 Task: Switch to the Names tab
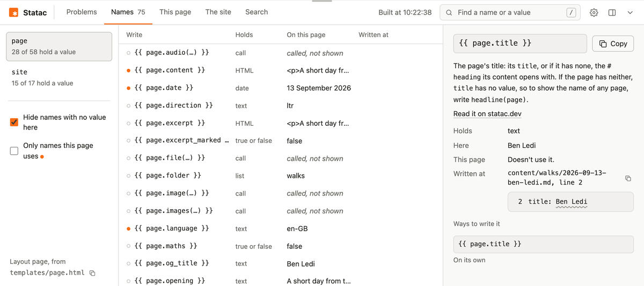click(x=128, y=12)
